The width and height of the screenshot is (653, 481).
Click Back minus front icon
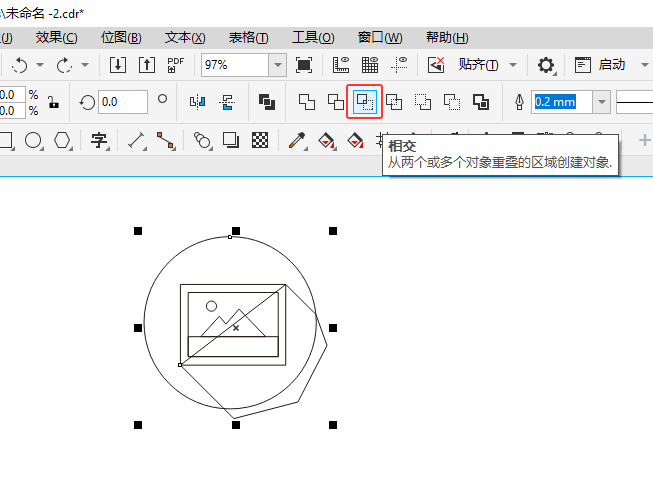point(452,102)
